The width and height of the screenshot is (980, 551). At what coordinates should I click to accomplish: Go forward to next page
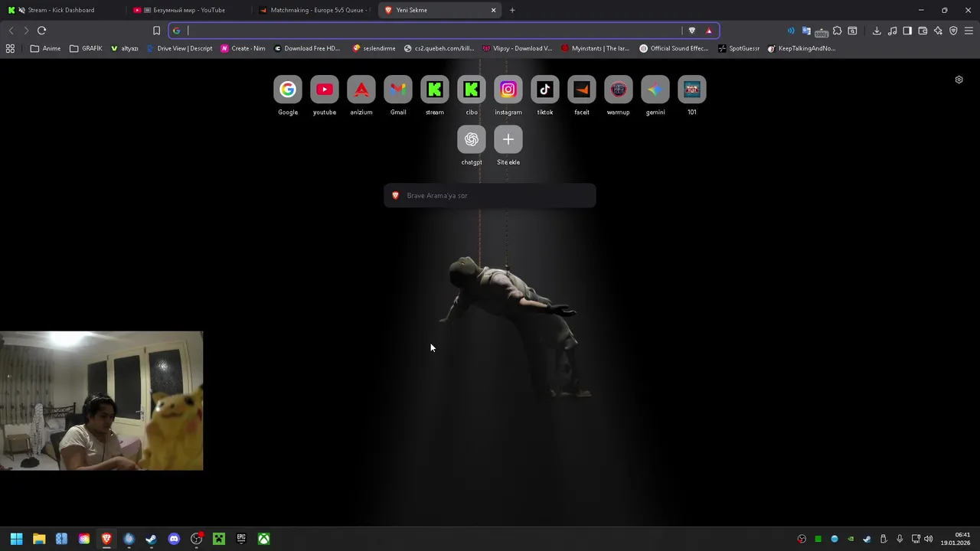click(26, 31)
